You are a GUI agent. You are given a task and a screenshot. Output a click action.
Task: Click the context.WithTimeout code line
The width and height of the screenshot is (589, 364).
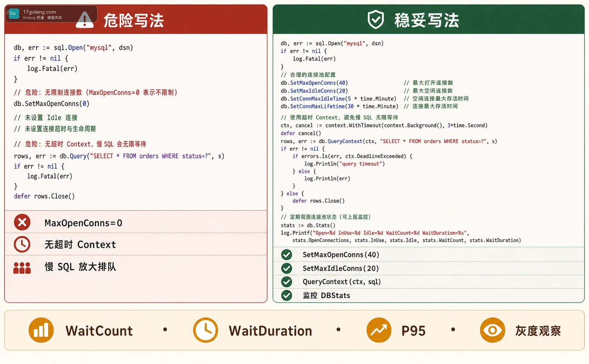pos(384,126)
